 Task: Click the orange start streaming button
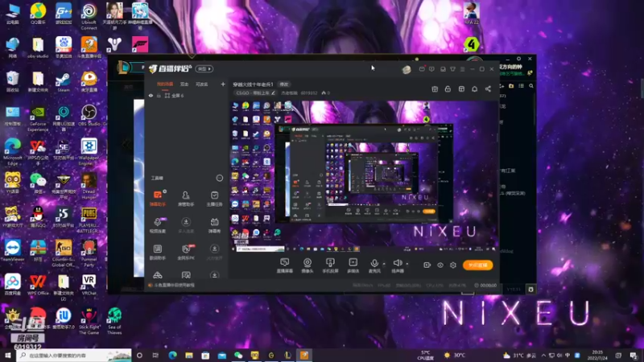477,265
